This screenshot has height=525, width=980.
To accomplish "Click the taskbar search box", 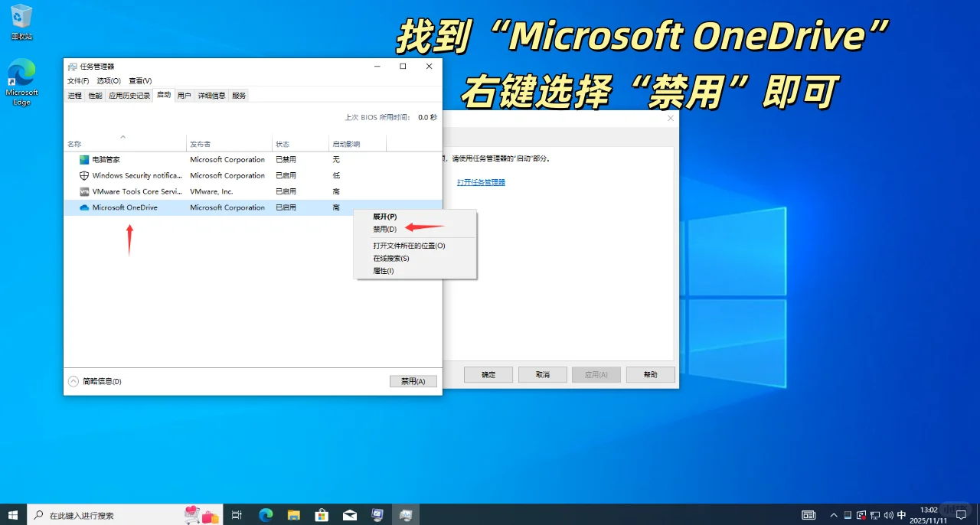I will (x=126, y=515).
